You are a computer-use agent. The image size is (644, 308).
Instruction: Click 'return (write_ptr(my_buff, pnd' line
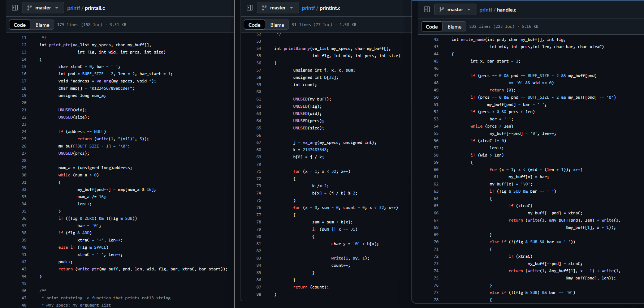click(x=143, y=269)
